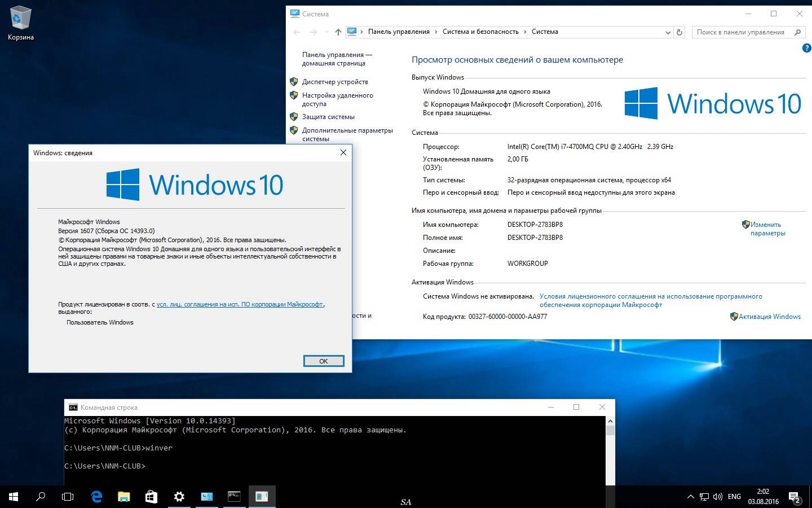Maximize the Система window
The image size is (812, 508).
click(x=774, y=14)
